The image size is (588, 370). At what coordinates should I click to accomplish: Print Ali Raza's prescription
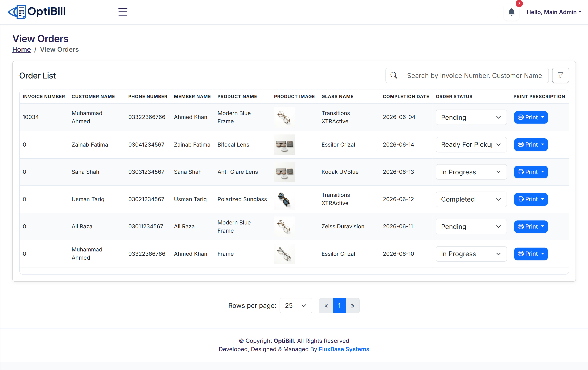pos(531,226)
